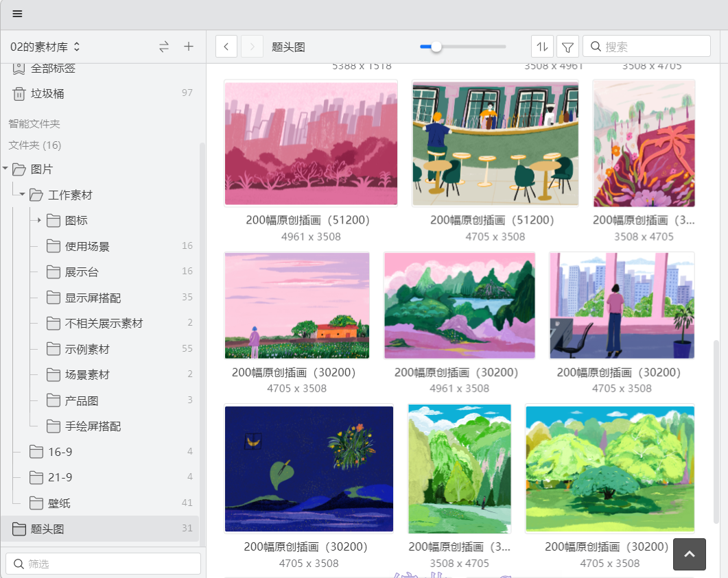Click the scroll-to-top arrow button
The width and height of the screenshot is (728, 578).
(x=690, y=554)
